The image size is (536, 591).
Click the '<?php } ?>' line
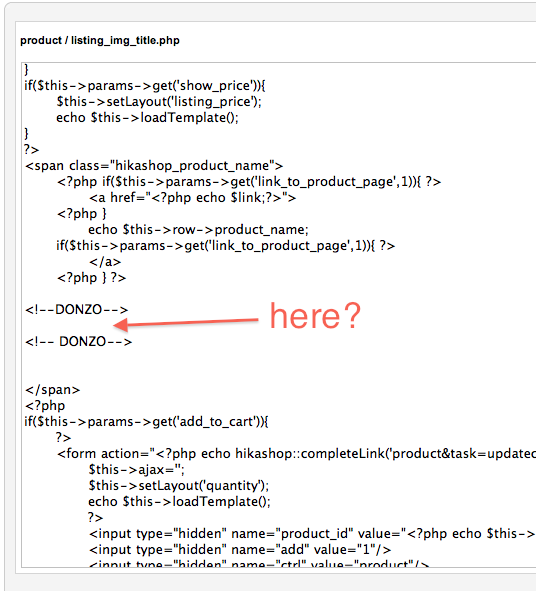(x=91, y=278)
